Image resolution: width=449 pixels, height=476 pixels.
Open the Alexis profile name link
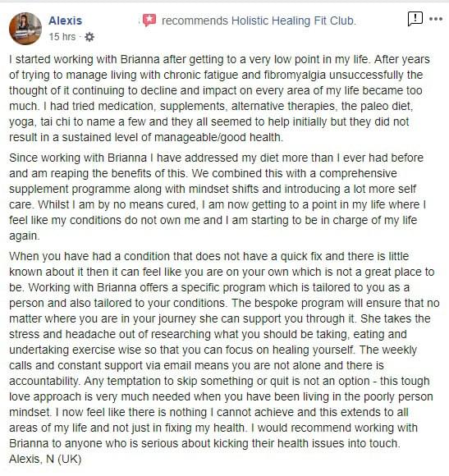pyautogui.click(x=66, y=21)
